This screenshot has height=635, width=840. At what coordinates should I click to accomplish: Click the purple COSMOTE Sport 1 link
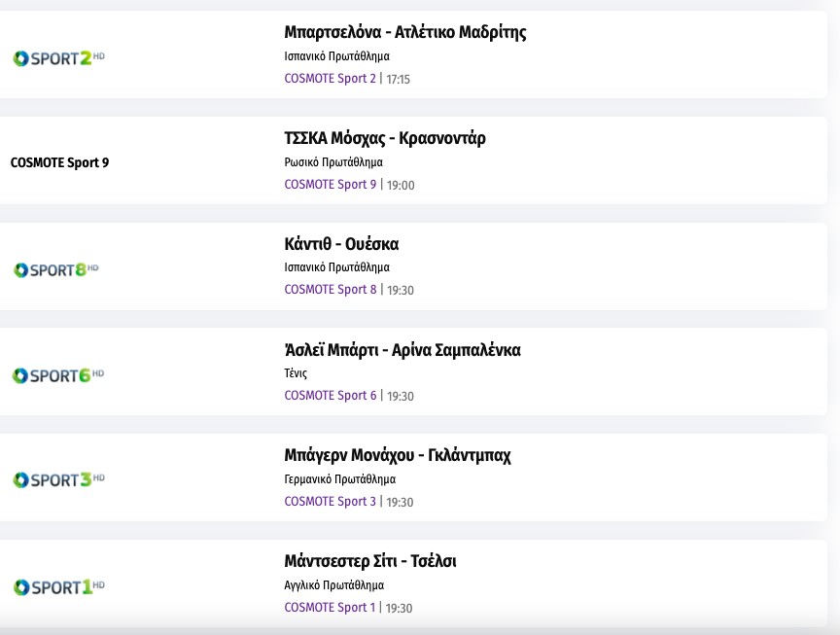click(x=330, y=608)
